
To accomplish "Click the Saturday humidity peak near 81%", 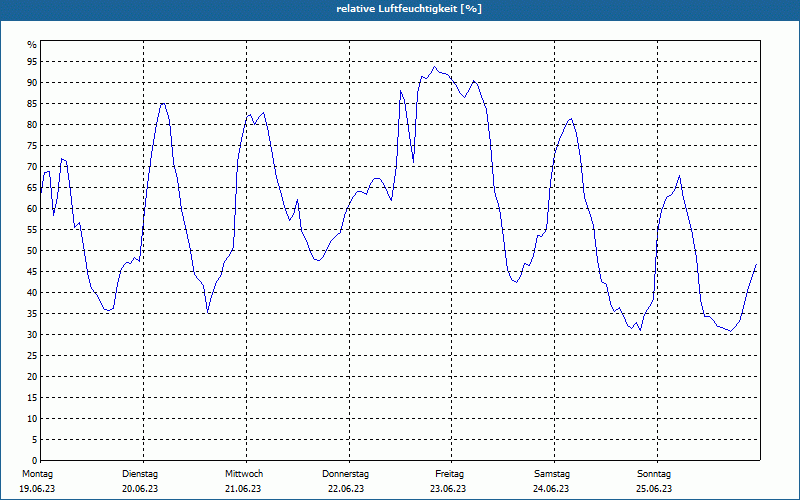I will pyautogui.click(x=571, y=119).
